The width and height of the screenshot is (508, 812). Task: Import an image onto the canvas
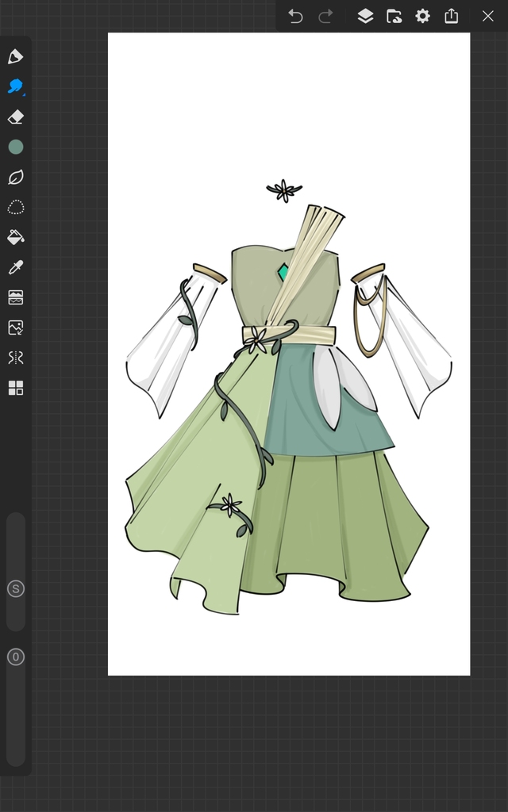click(x=16, y=327)
